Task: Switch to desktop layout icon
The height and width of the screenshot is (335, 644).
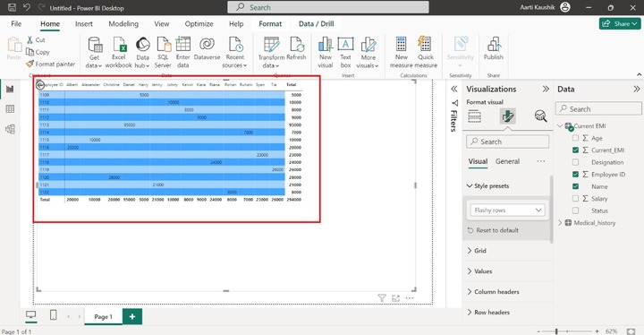Action: [30, 315]
